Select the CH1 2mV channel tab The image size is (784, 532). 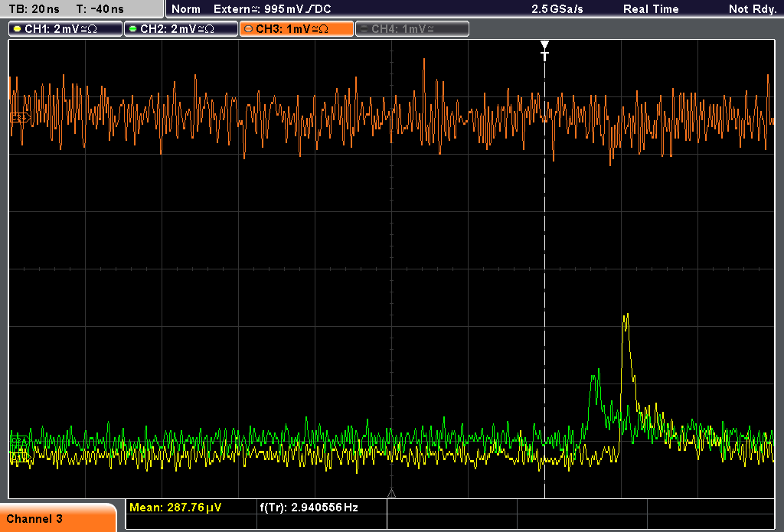pos(66,29)
